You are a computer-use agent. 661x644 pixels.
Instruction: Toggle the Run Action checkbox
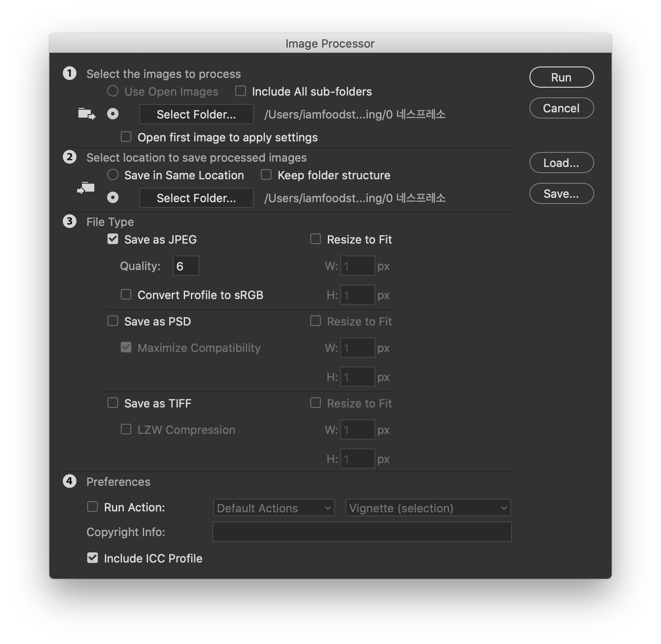[93, 507]
